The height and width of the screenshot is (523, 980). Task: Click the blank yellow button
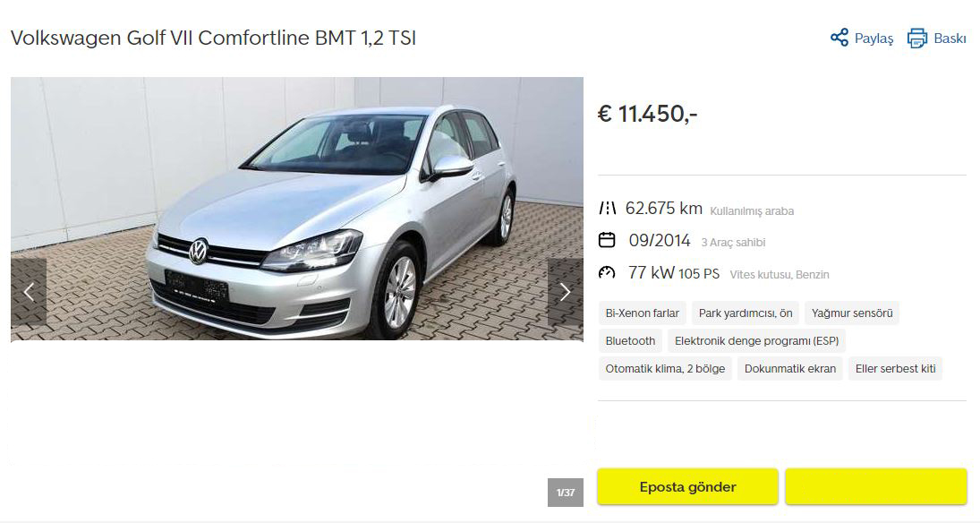tap(875, 486)
